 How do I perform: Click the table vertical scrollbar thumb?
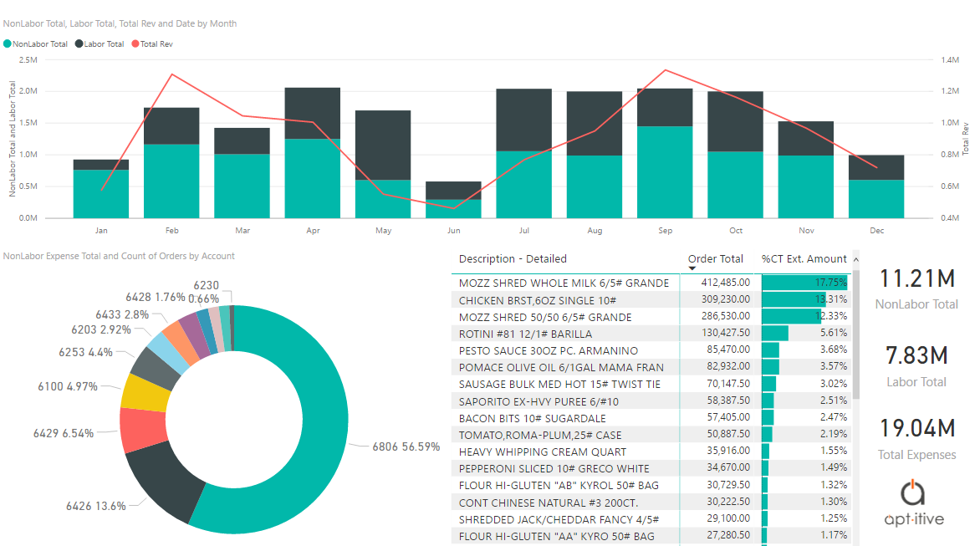(x=856, y=334)
